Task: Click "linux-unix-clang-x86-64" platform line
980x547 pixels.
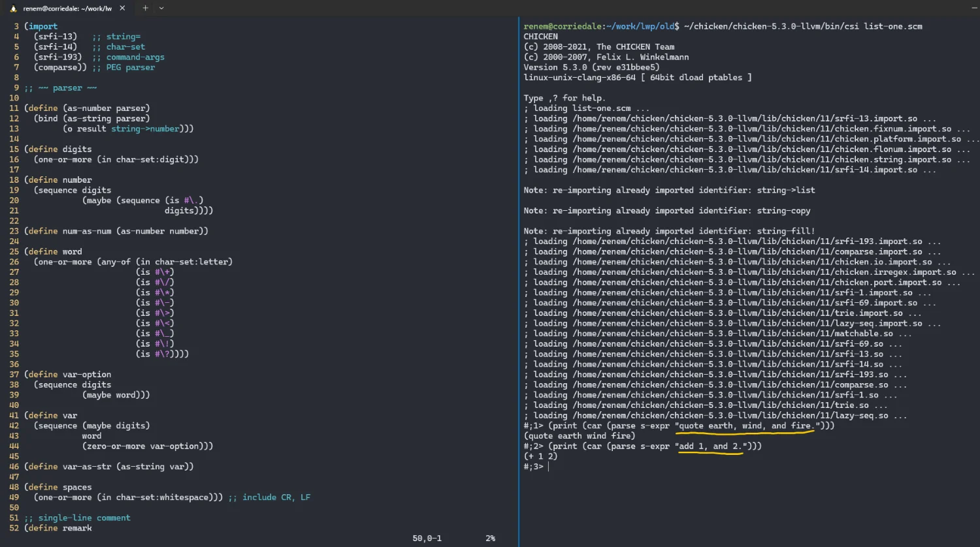Action: coord(580,78)
